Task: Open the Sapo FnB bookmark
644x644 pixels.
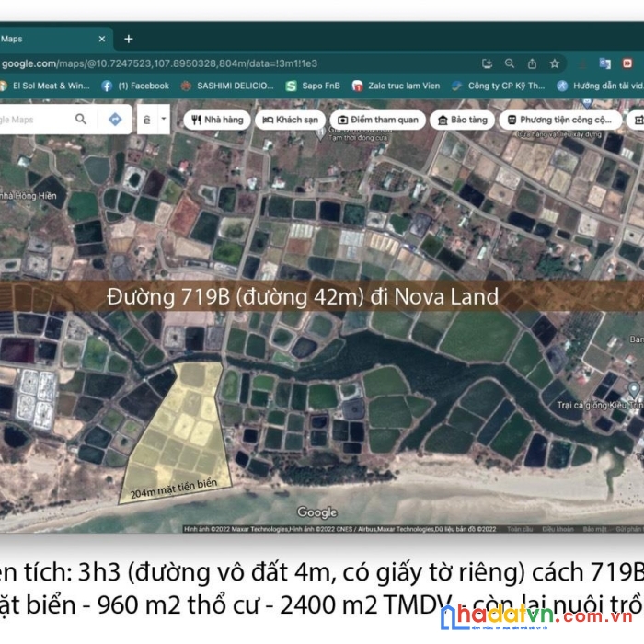Action: 314,86
